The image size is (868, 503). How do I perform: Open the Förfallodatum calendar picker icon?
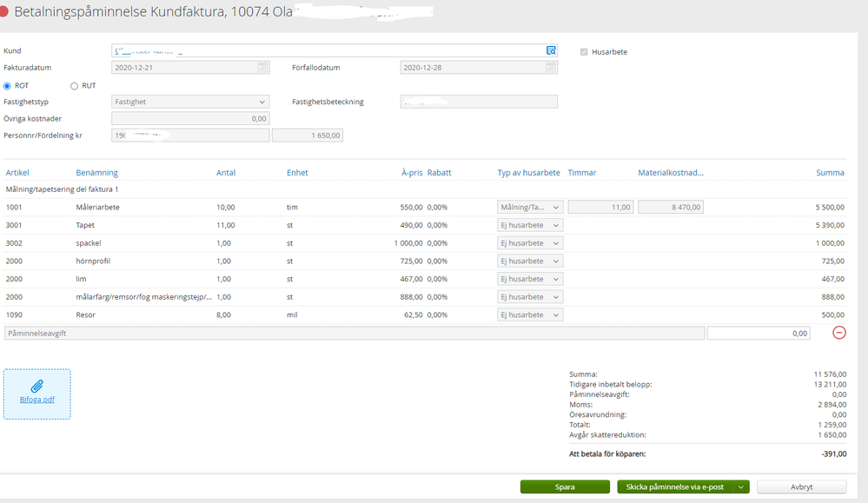551,67
